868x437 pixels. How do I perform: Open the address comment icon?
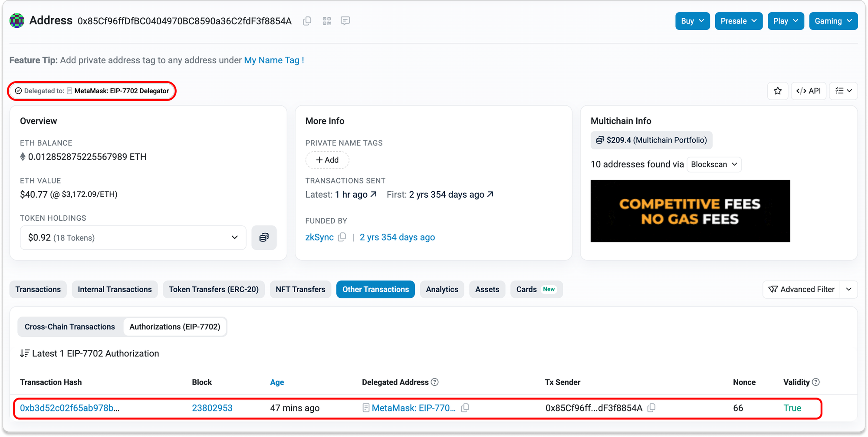(345, 21)
